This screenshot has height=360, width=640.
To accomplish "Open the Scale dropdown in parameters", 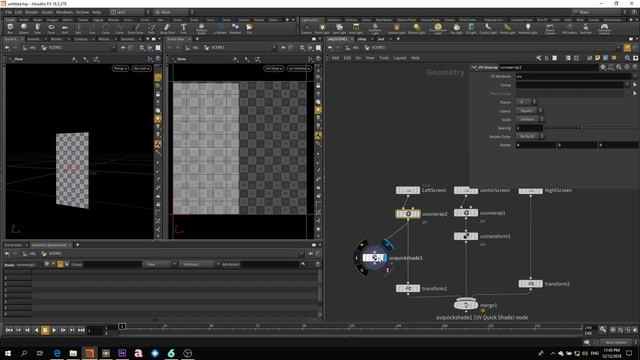I will pos(529,119).
